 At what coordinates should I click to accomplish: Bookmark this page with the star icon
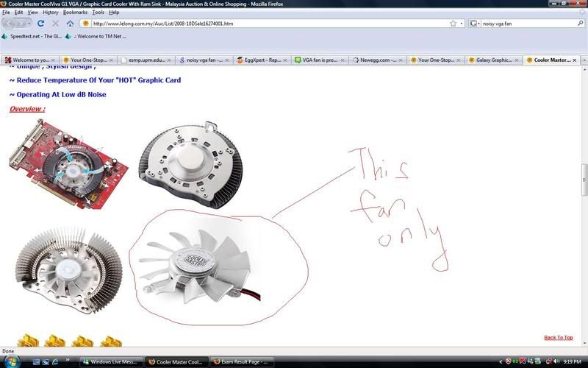click(x=453, y=24)
